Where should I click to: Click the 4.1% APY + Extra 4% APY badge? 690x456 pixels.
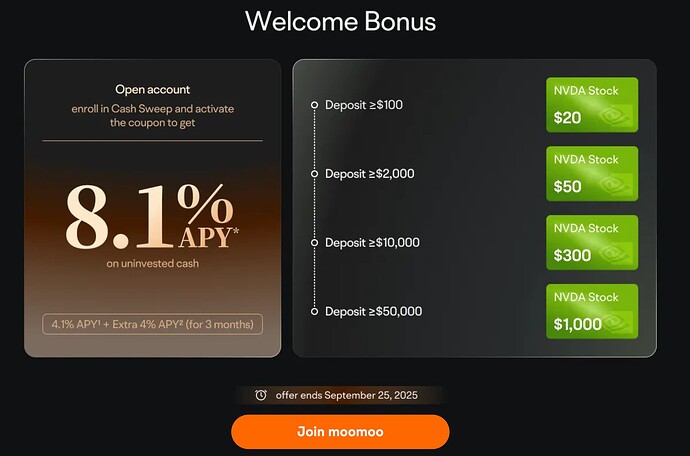pos(152,324)
